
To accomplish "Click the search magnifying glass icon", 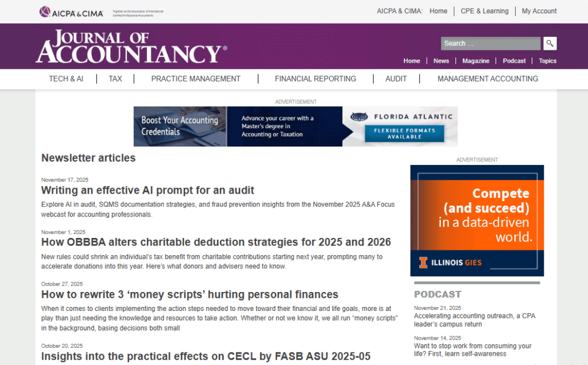I will (x=550, y=43).
